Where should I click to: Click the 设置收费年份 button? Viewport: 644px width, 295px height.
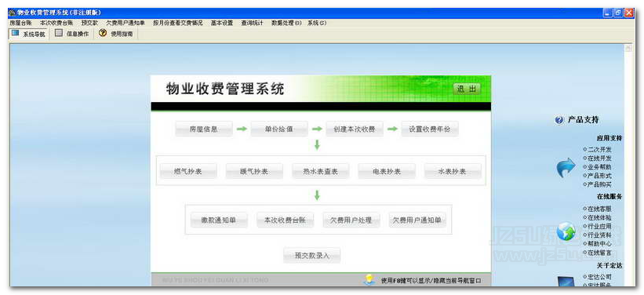click(430, 129)
